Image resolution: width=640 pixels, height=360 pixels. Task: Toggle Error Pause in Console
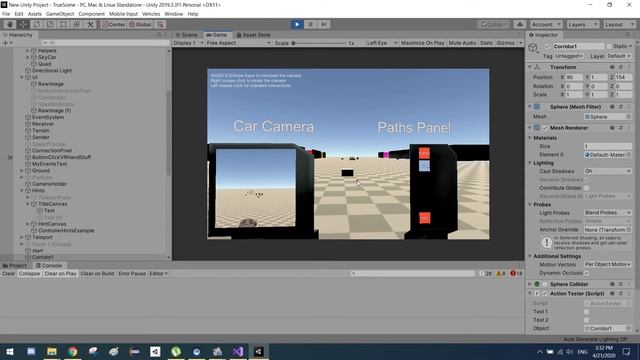[x=132, y=274]
